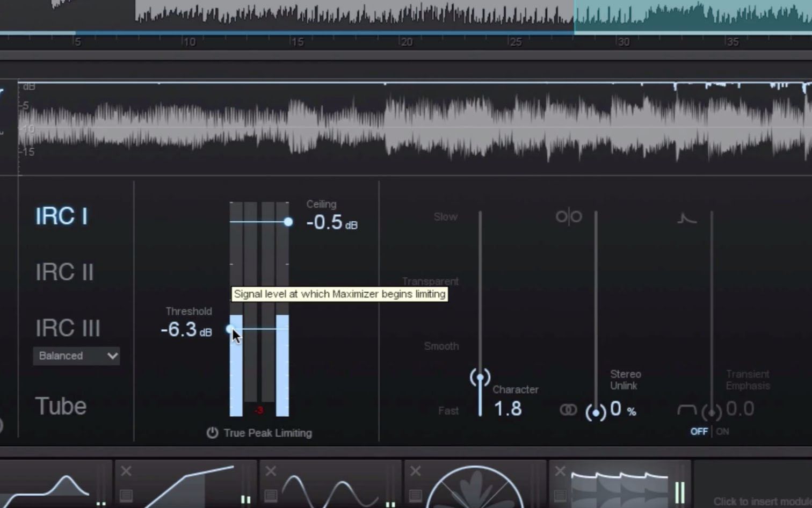The image size is (812, 508).
Task: Click timeline marker 5
Action: [77, 41]
